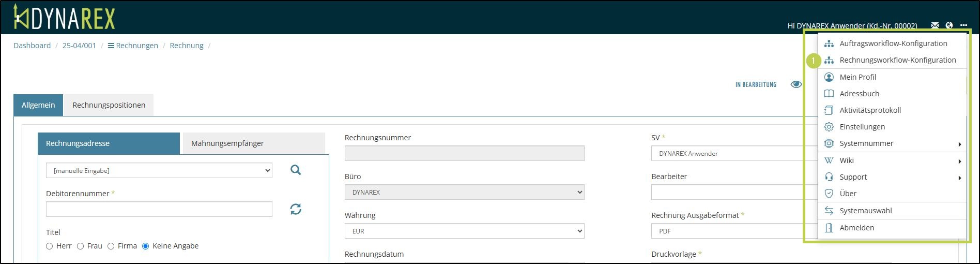980x264 pixels.
Task: Open the manuelle Eingabe address dropdown
Action: [x=159, y=170]
